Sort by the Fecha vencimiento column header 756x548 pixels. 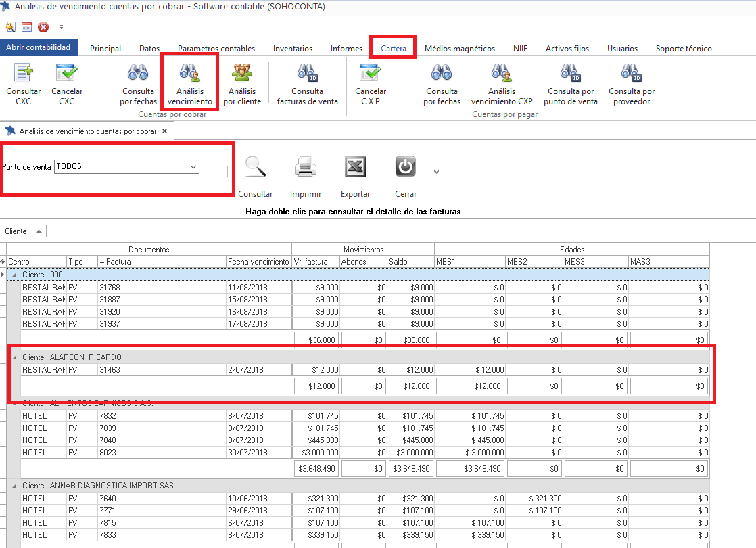click(258, 262)
